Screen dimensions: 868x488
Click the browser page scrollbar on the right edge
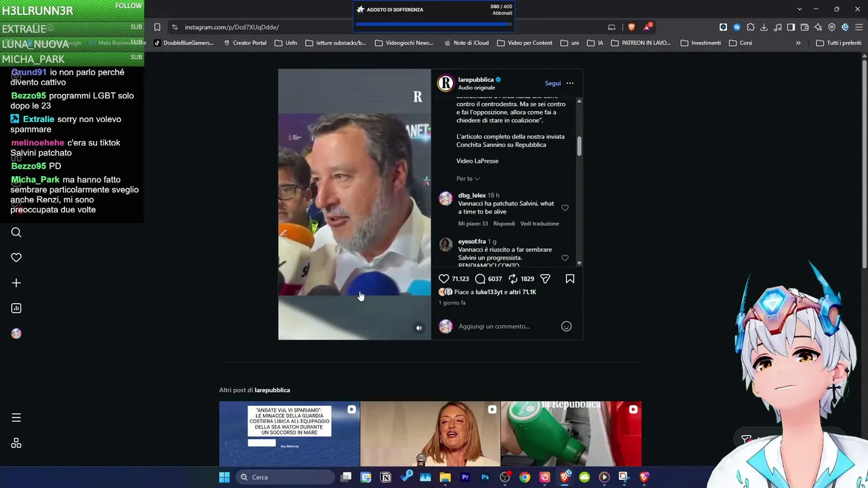(x=865, y=163)
